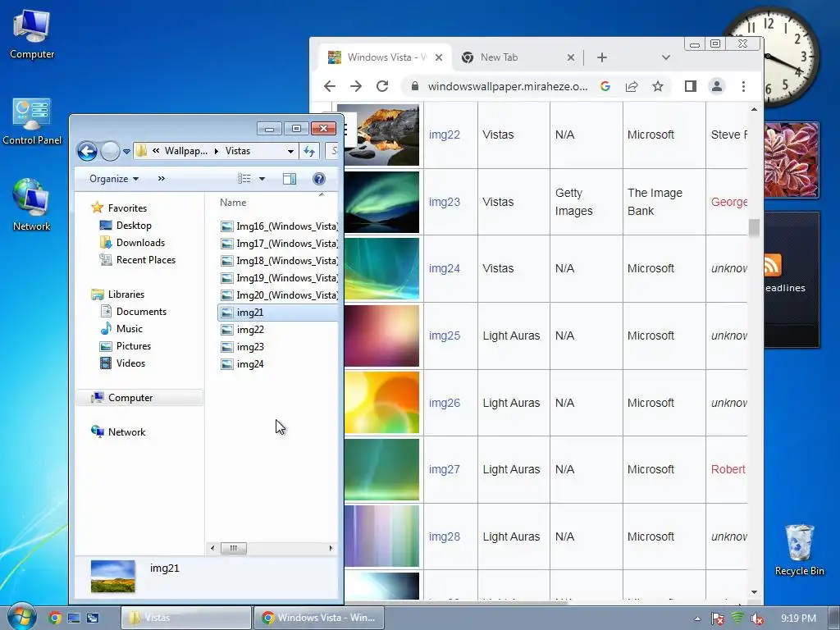The width and height of the screenshot is (840, 630).
Task: Switch to Windows Vista Chrome taskbar button
Action: 321,618
